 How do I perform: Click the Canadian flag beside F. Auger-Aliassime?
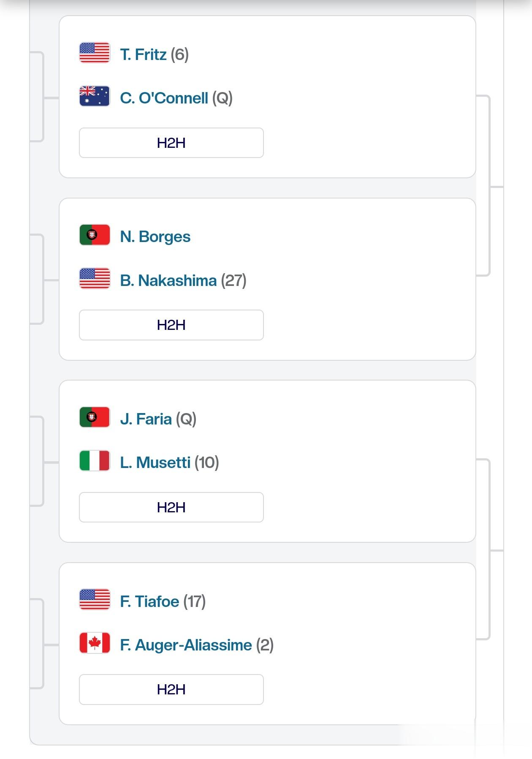coord(95,643)
